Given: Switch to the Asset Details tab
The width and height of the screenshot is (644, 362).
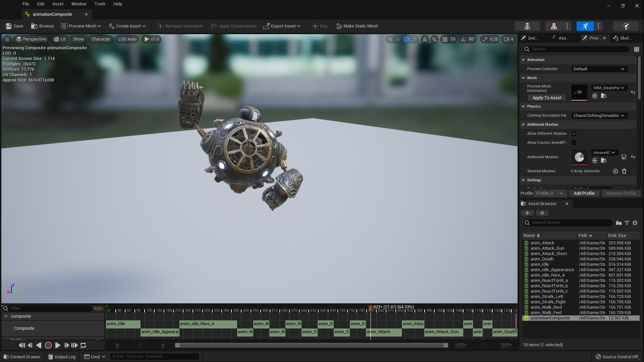Looking at the screenshot, I should tap(563, 38).
